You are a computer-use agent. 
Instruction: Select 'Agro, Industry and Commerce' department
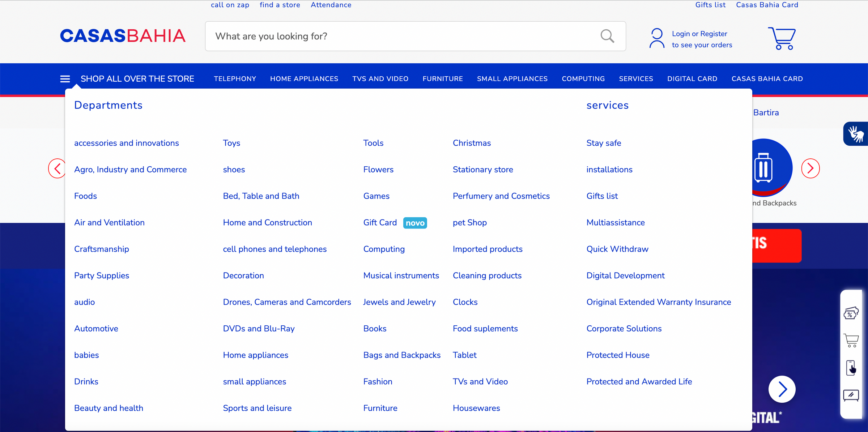tap(131, 170)
